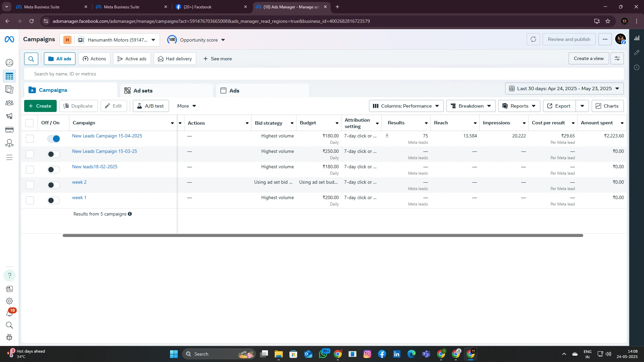644x362 pixels.
Task: Expand the Breakdown dropdown
Action: point(471,106)
